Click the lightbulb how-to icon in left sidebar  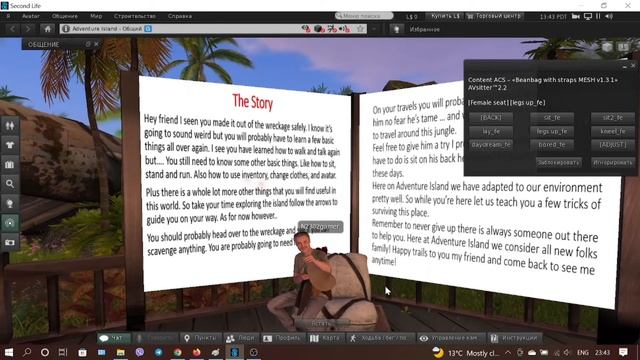pyautogui.click(x=10, y=203)
